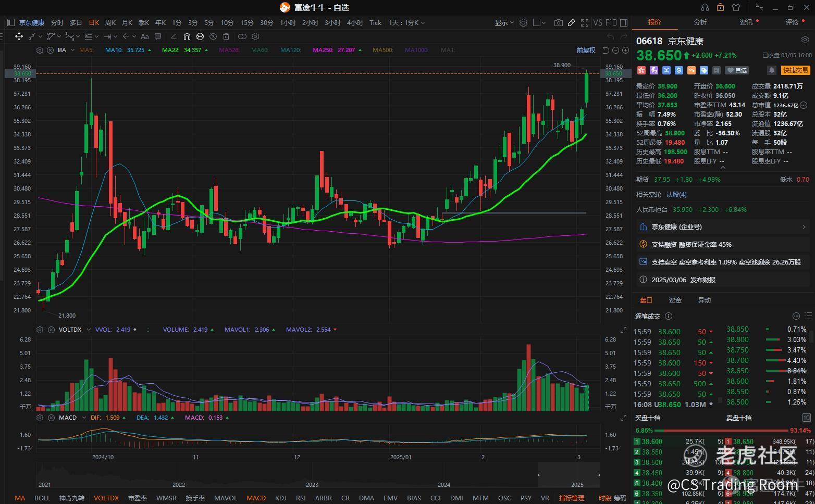This screenshot has width=815, height=504.
Task: Select the 15分 timeframe
Action: [247, 23]
